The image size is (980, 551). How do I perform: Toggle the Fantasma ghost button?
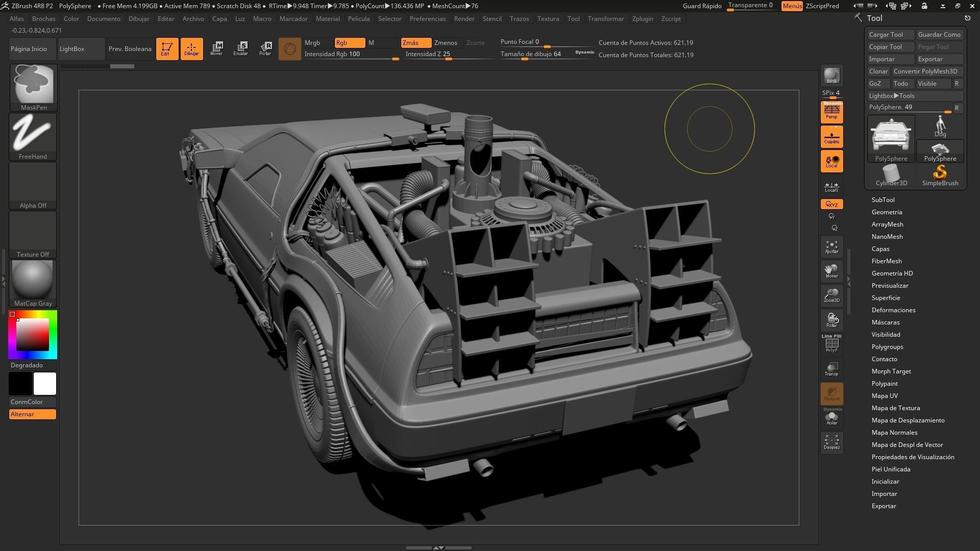832,394
